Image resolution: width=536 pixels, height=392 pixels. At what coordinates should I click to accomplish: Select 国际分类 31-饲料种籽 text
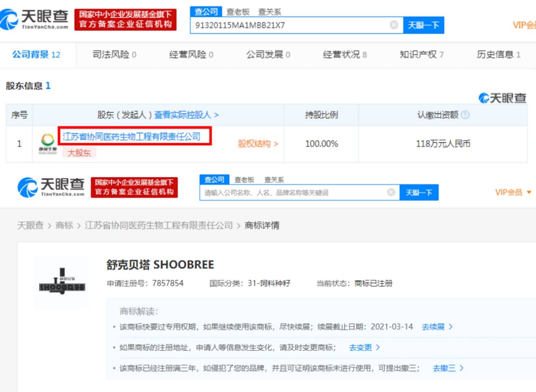pyautogui.click(x=250, y=283)
